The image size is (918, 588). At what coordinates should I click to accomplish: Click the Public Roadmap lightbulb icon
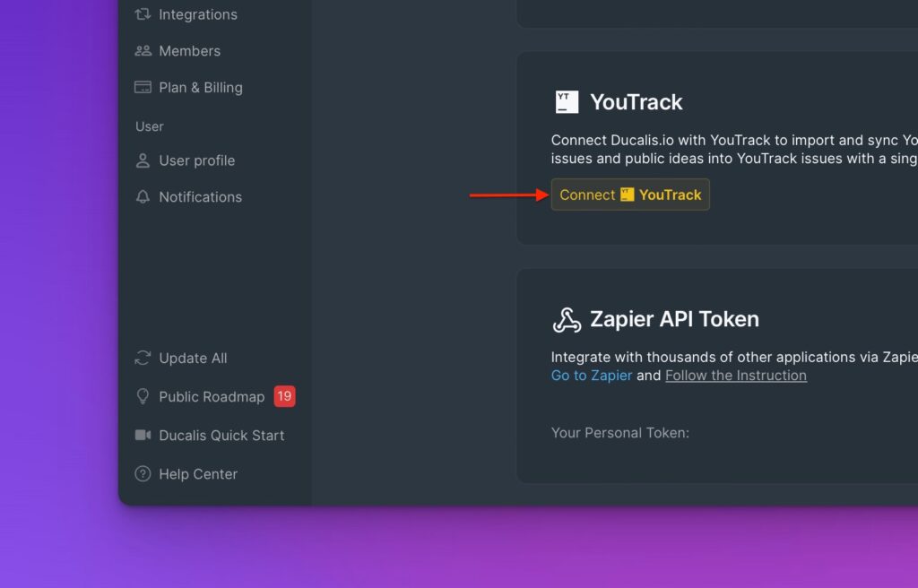143,396
